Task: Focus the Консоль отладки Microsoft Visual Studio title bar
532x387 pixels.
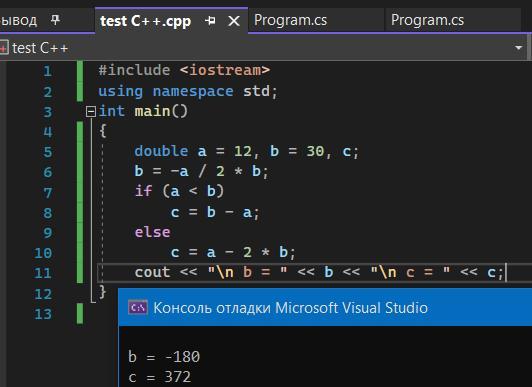Action: coord(325,307)
